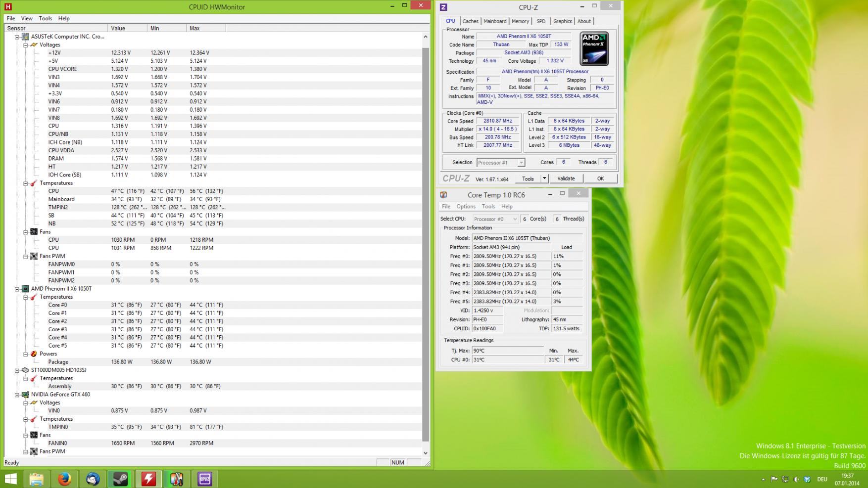Image resolution: width=868 pixels, height=488 pixels.
Task: Collapse the motherboard Temperatures group
Action: pyautogui.click(x=25, y=183)
